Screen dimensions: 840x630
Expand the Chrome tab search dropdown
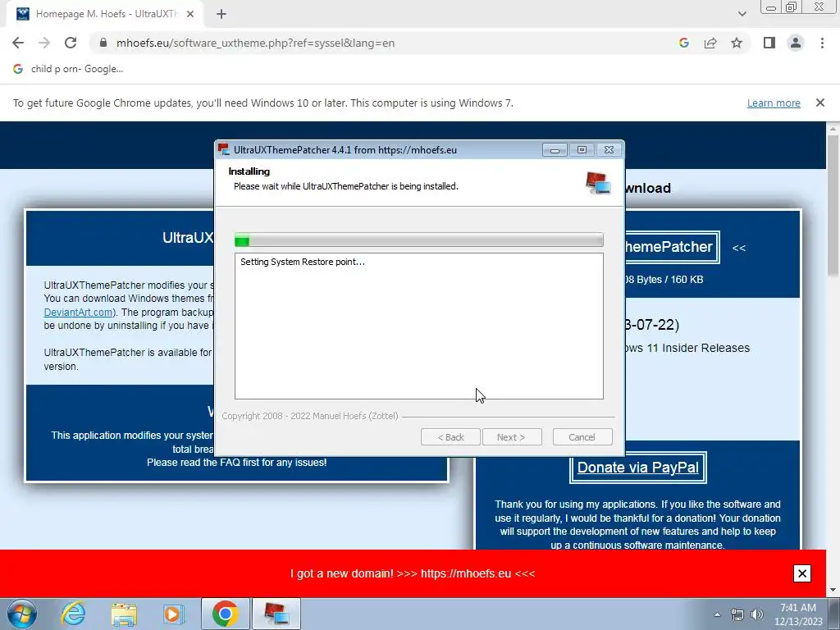(742, 14)
